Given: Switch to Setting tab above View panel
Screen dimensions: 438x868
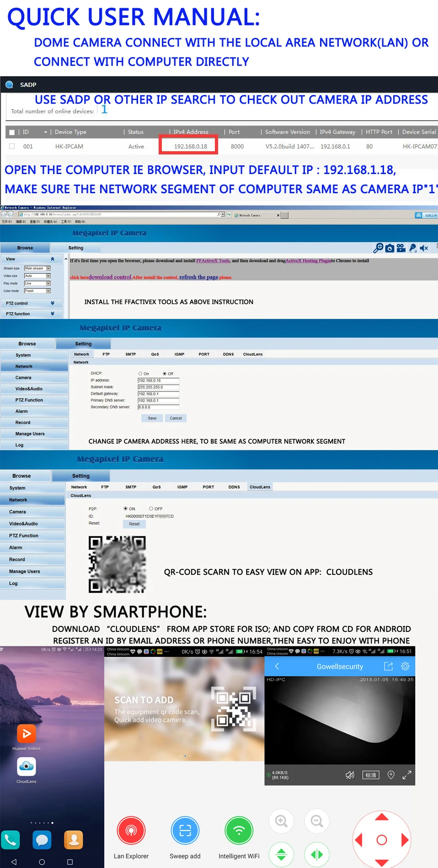Looking at the screenshot, I should [76, 248].
